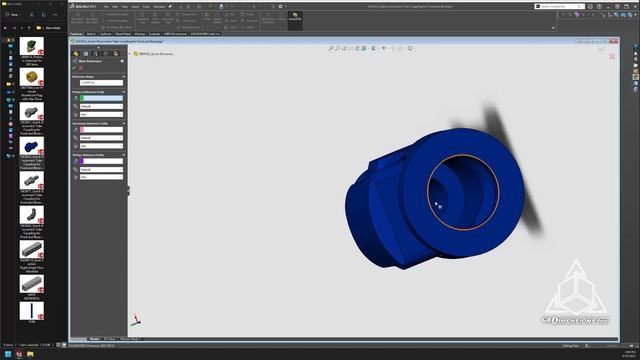Open the FeatureManager design tree tab
The height and width of the screenshot is (360, 640).
pos(76,53)
